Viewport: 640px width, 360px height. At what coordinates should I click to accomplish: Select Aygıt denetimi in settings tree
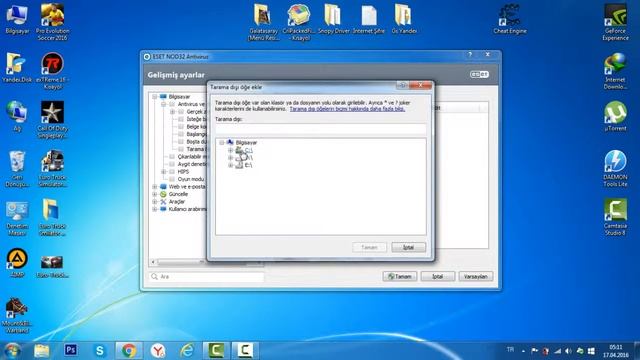point(192,164)
